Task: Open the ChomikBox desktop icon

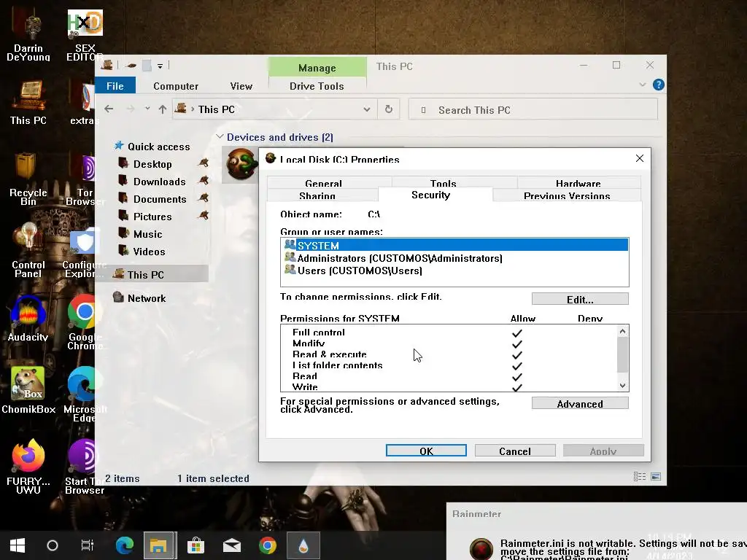Action: coord(28,391)
